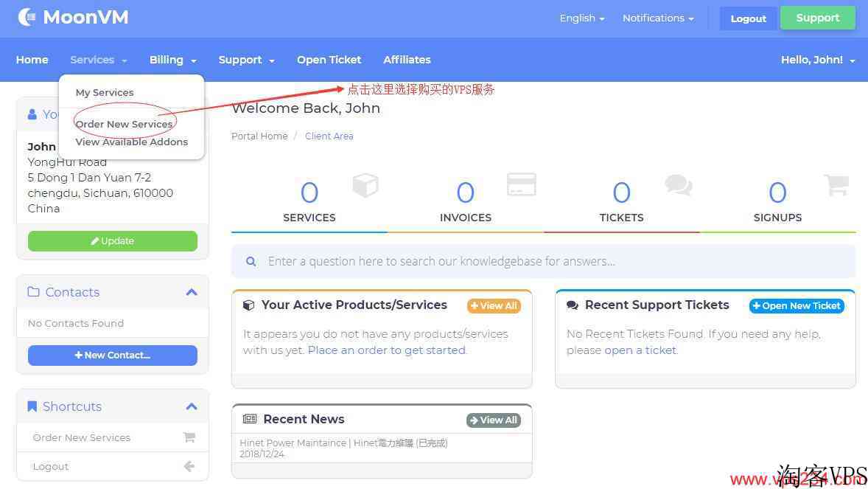This screenshot has width=868, height=489.
Task: Open the Tickets count tile
Action: (x=622, y=202)
